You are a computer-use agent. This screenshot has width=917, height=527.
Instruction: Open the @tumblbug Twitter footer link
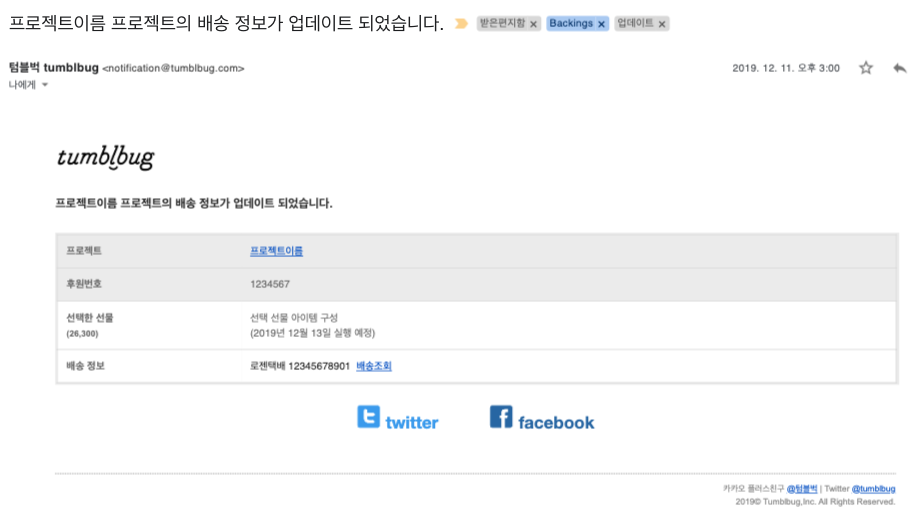[x=873, y=489]
